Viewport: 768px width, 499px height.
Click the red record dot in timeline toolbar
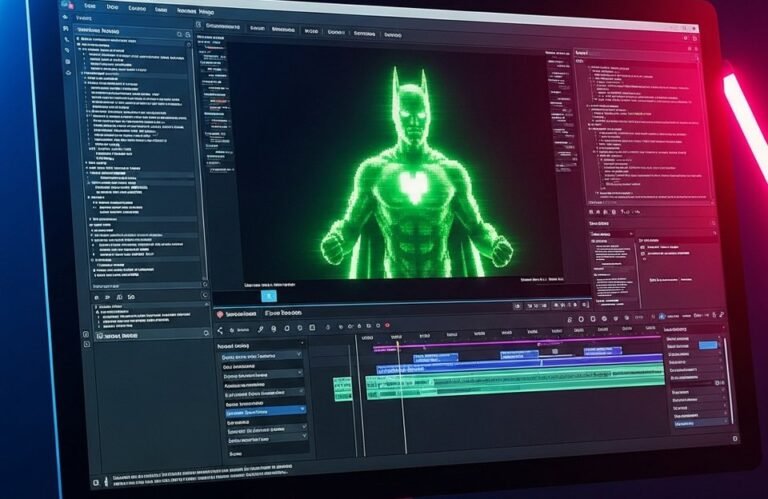[x=387, y=325]
